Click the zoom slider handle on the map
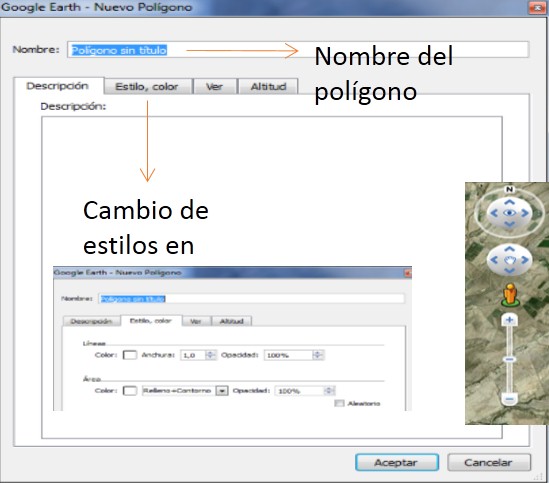549x483 pixels. click(x=509, y=359)
